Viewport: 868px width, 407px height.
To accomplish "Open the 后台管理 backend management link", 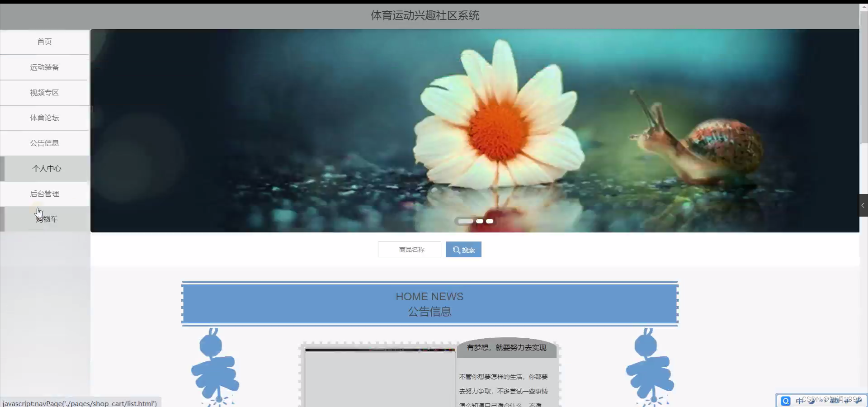I will [44, 194].
